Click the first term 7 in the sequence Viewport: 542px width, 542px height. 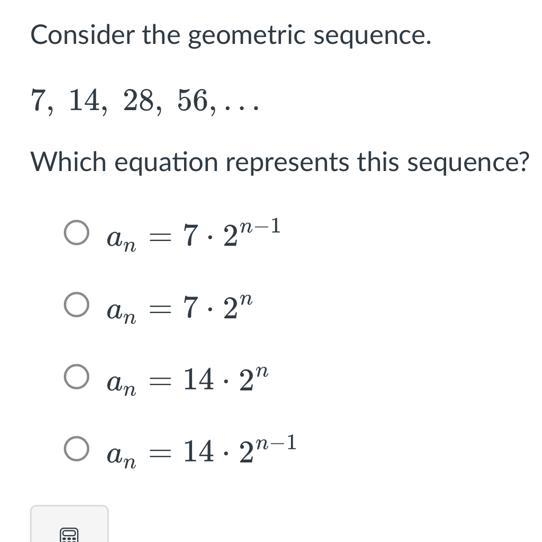pos(37,100)
